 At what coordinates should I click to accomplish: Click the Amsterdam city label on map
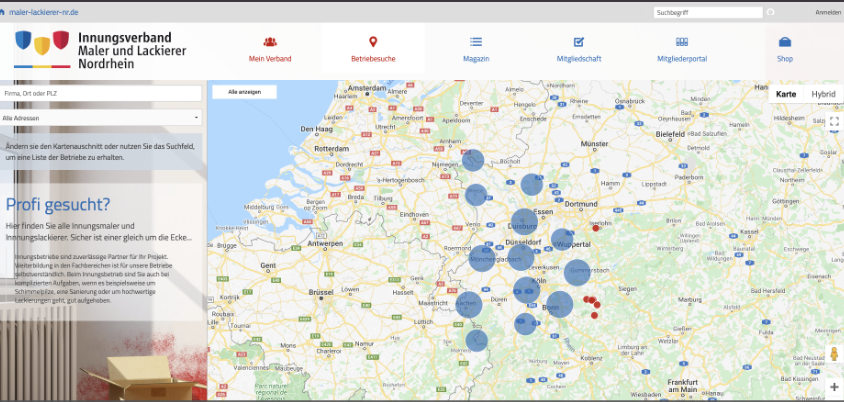(x=368, y=88)
